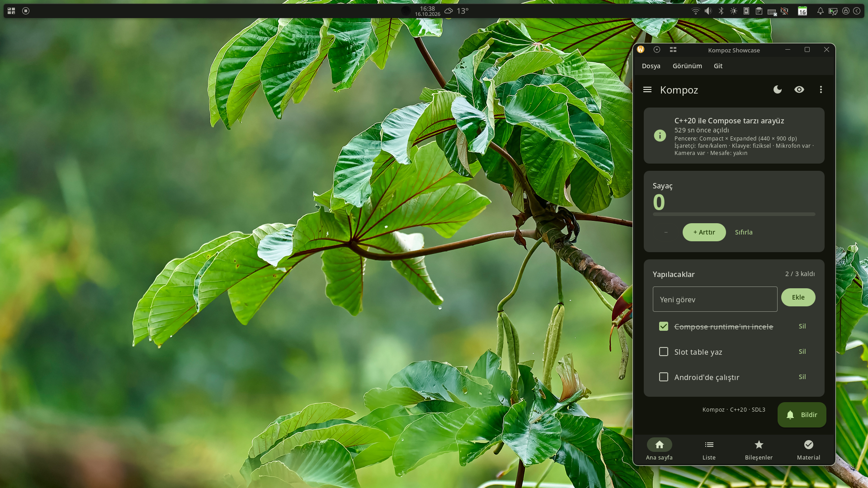
Task: Click the Bluetooth tray icon
Action: 721,11
